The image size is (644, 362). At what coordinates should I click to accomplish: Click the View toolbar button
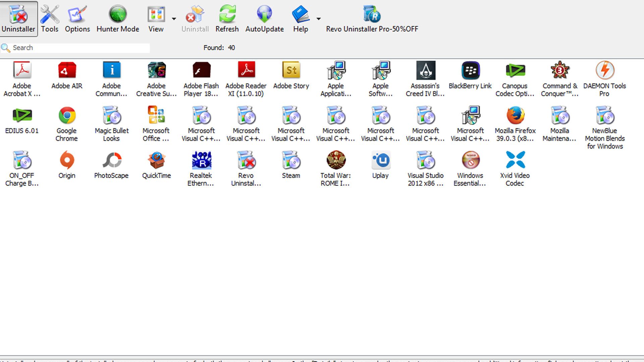point(156,18)
